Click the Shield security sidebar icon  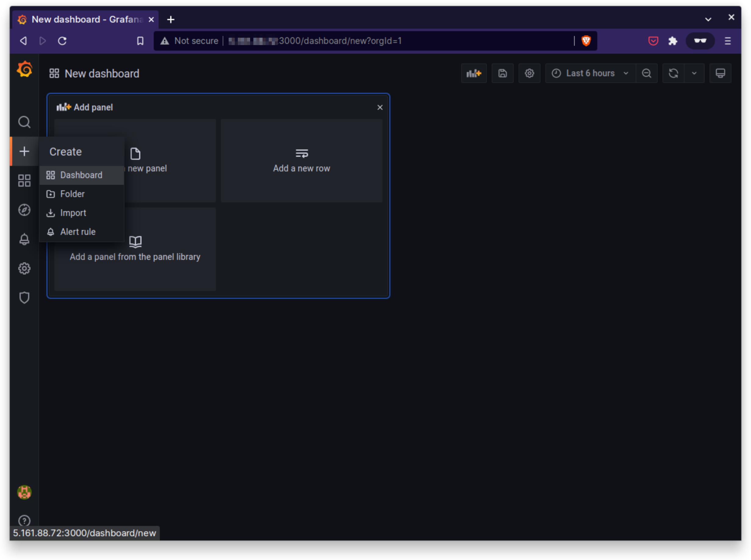[24, 298]
